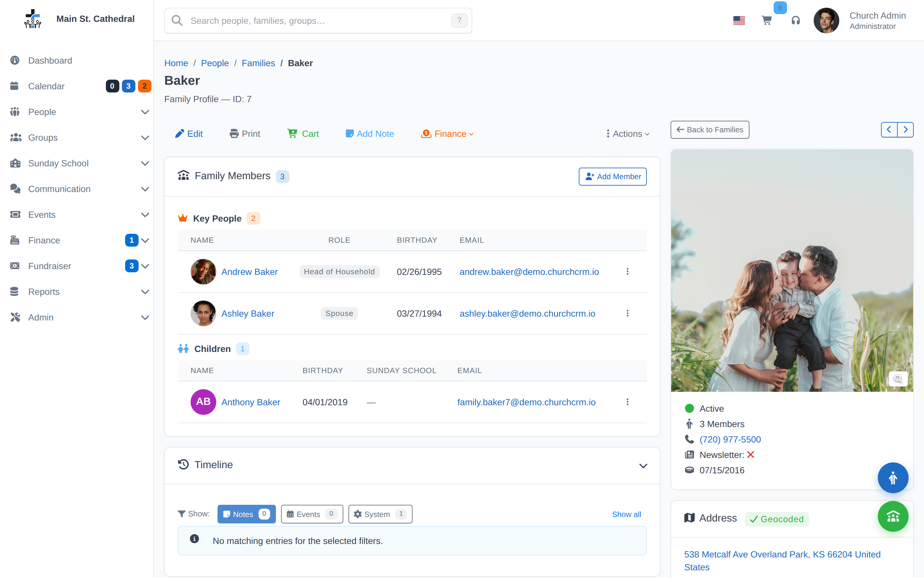Click the green floating family button
924x578 pixels.
coord(893,516)
